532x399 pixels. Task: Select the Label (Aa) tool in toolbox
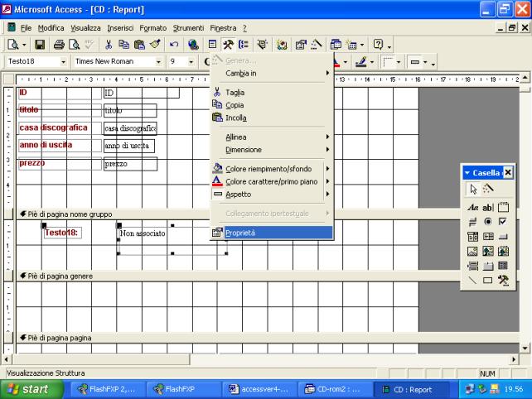(472, 207)
